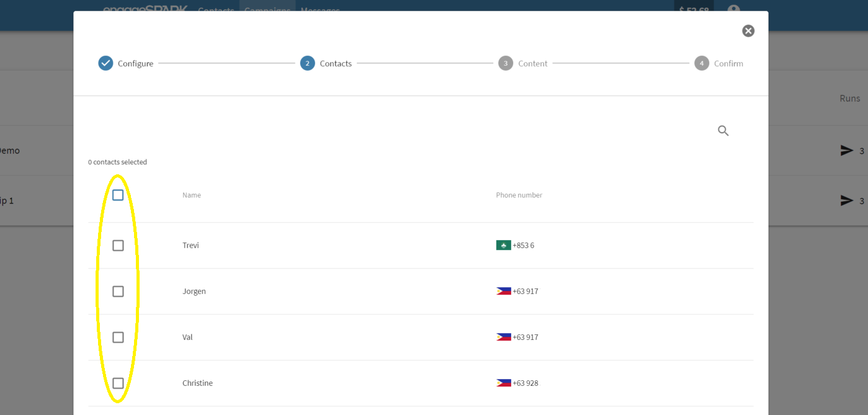Toggle the select-all contacts checkbox
The height and width of the screenshot is (415, 868).
tap(118, 195)
